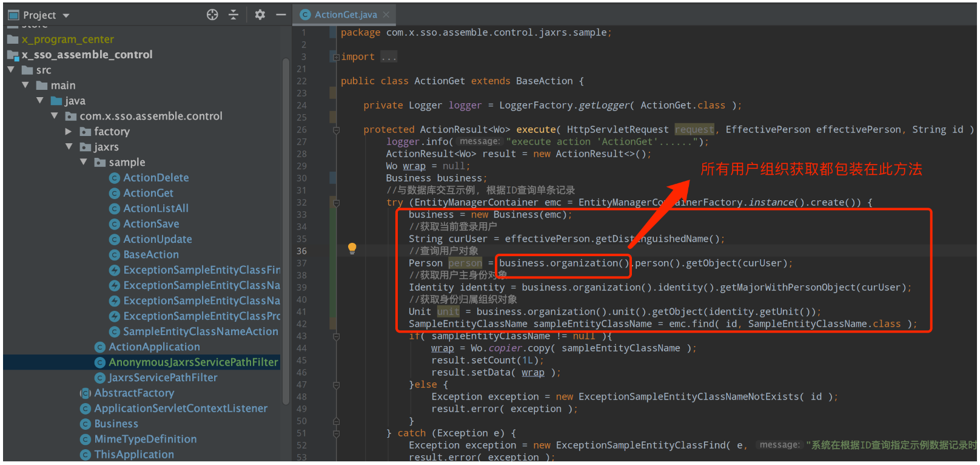The height and width of the screenshot is (465, 980).
Task: Fold the execute method at line 26
Action: pos(336,130)
